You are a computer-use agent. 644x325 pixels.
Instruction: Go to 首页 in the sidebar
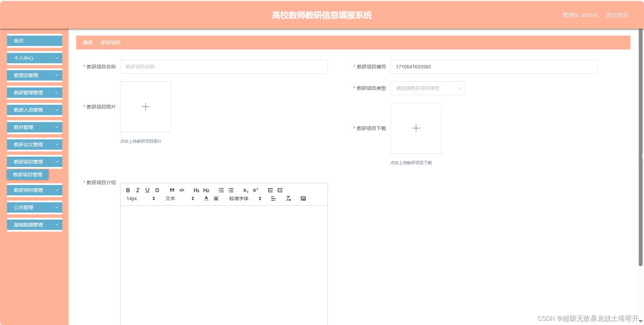coord(35,41)
